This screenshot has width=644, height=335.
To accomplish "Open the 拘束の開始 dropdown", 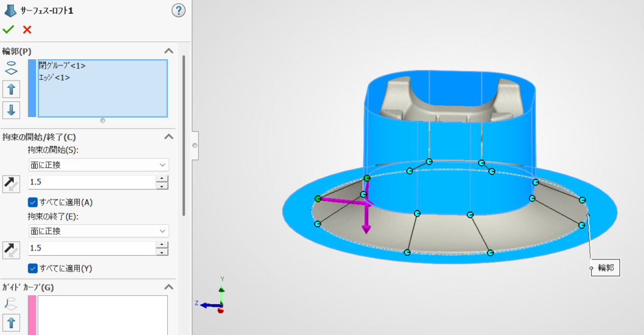I will (99, 165).
